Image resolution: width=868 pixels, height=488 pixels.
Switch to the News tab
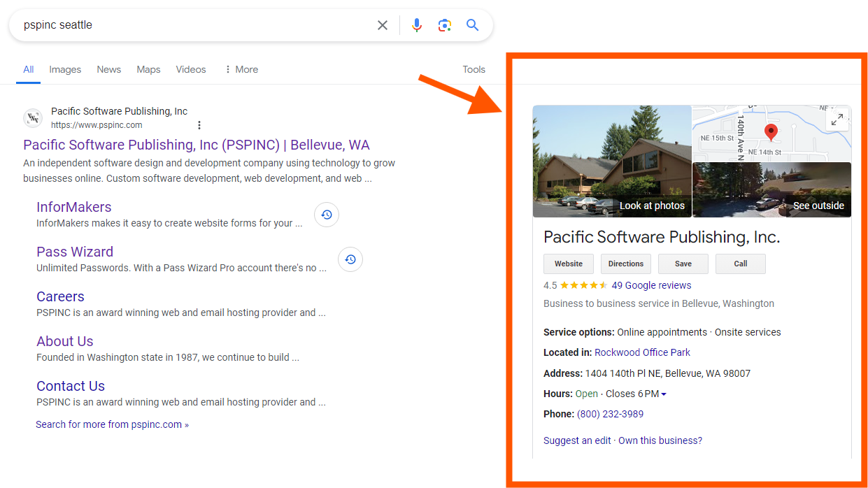109,69
